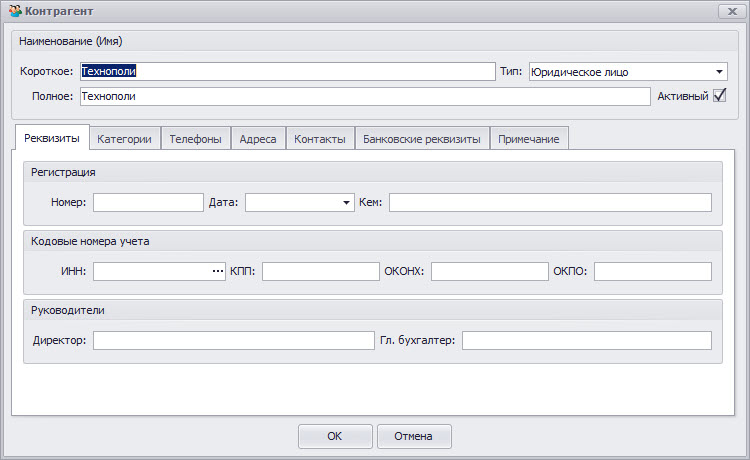Screen dimensions: 750x460
Task: Switch to the Категории tab
Action: point(124,139)
